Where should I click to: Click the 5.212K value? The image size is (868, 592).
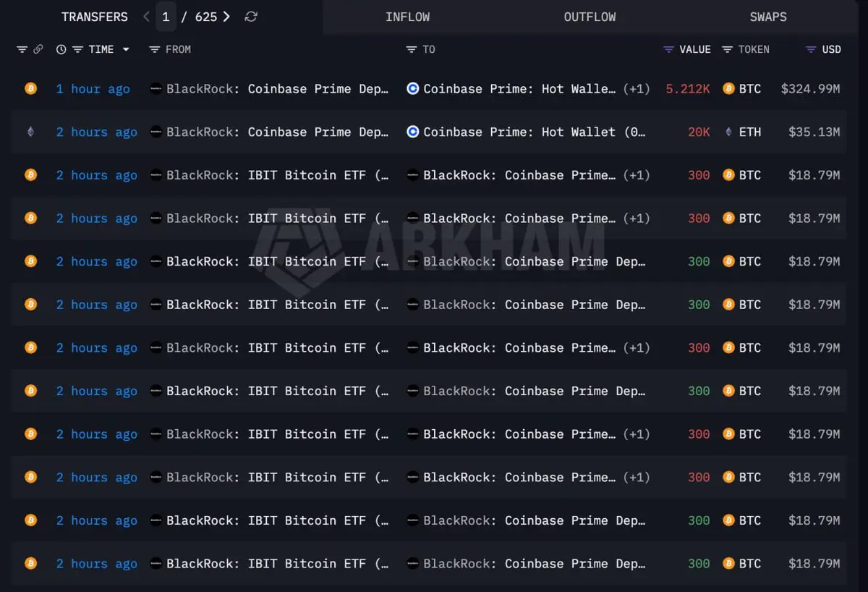pos(688,89)
